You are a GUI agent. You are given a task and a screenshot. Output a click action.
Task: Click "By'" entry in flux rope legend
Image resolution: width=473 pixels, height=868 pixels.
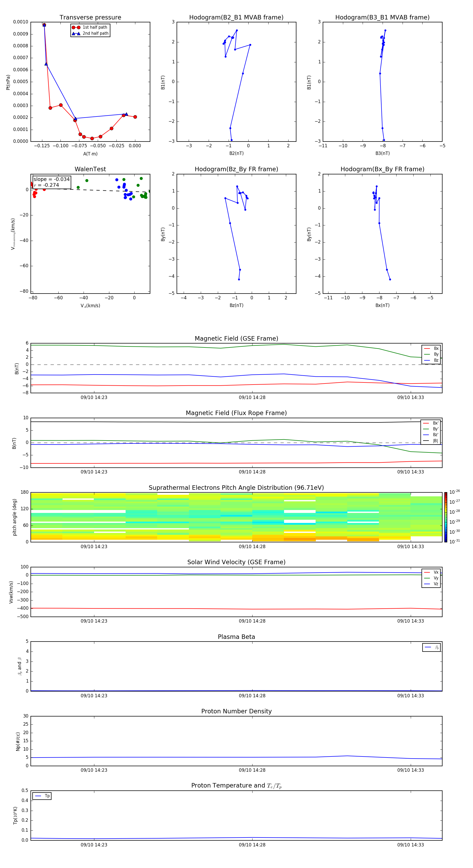point(431,429)
